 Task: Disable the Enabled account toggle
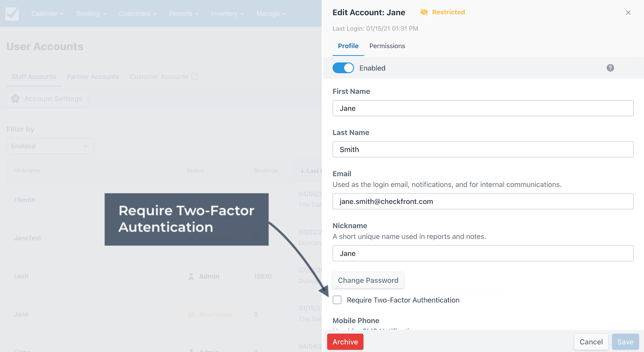(x=343, y=68)
